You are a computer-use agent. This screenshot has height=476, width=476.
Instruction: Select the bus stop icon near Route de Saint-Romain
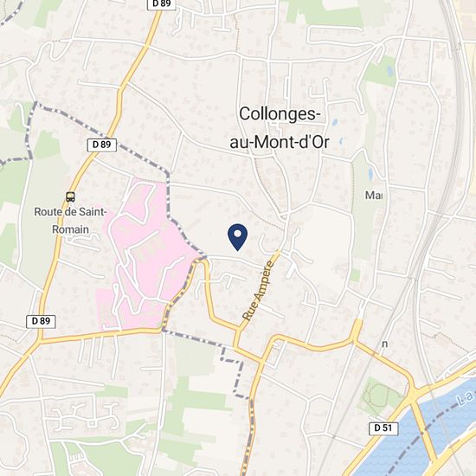70,197
